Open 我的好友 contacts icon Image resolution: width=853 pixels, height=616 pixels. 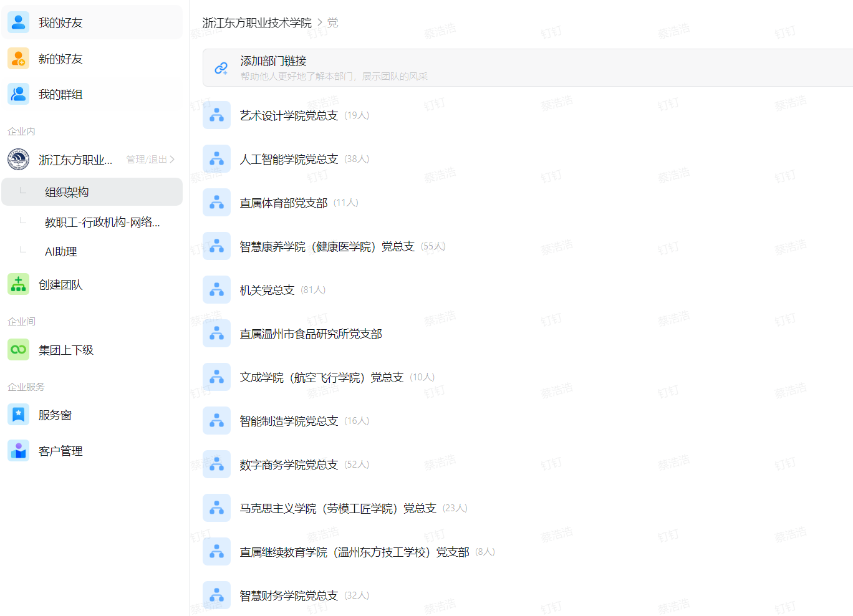tap(18, 22)
